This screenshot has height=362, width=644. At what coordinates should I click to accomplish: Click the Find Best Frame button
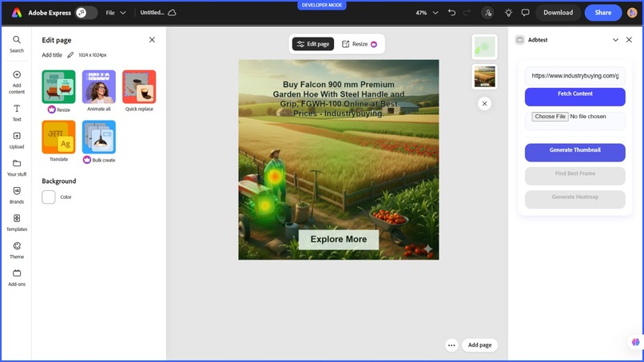pyautogui.click(x=575, y=176)
